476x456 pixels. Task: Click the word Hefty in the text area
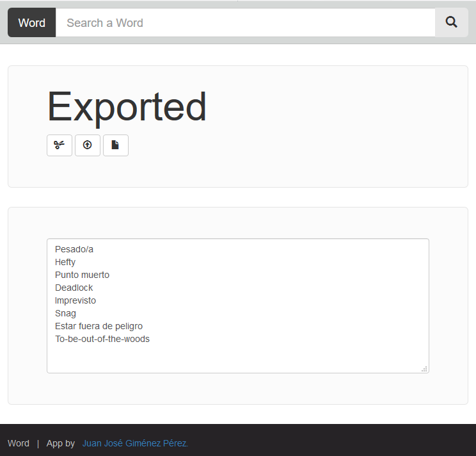click(65, 262)
